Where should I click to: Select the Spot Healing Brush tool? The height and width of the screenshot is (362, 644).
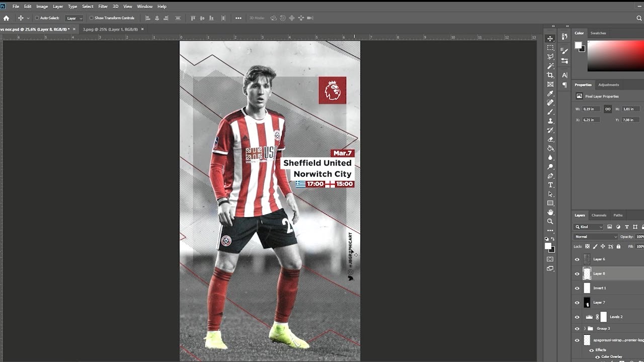tap(550, 103)
